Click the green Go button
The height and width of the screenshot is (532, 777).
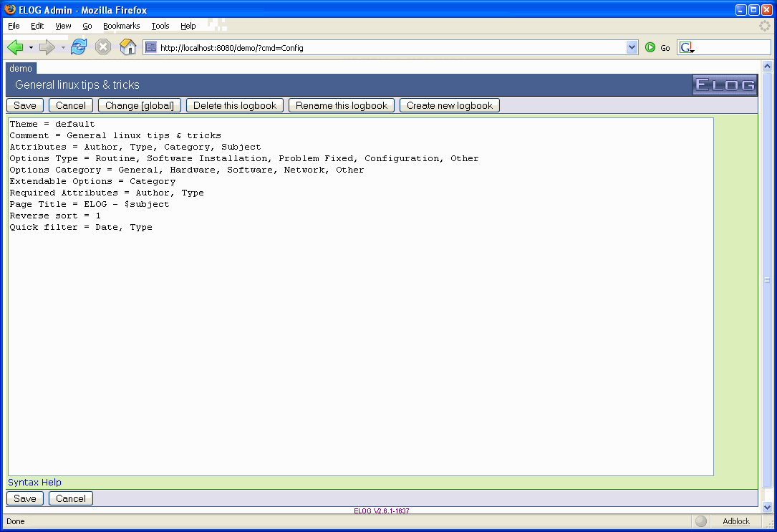click(657, 47)
